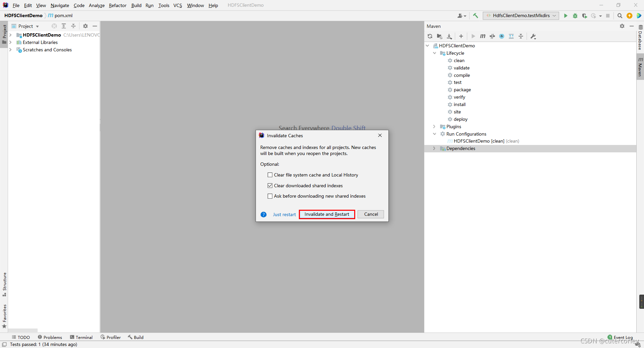Open the Problems tool window tab
This screenshot has width=644, height=348.
[50, 337]
